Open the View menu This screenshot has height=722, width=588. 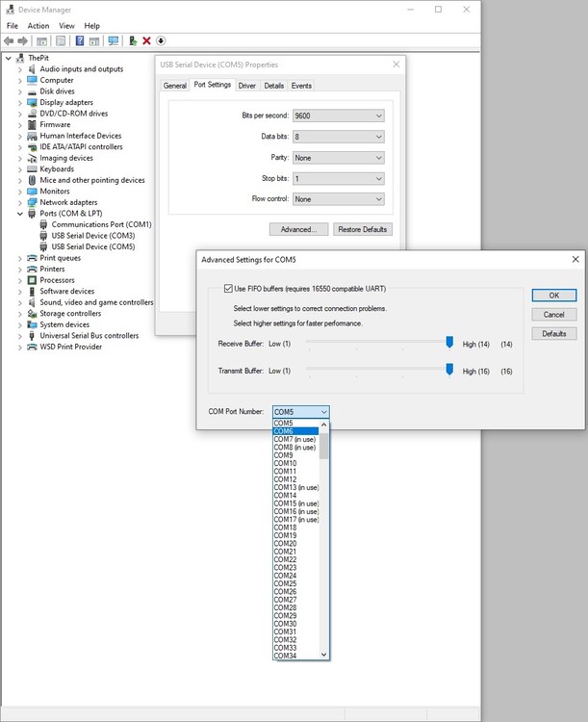coord(66,26)
